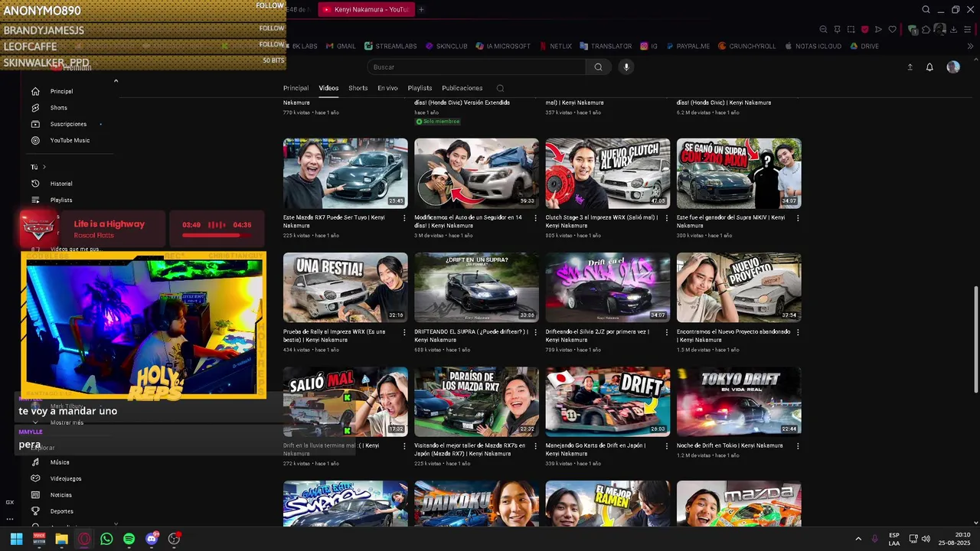Open the TRANSLATOR bookmark
This screenshot has width=980, height=551.
[x=606, y=46]
